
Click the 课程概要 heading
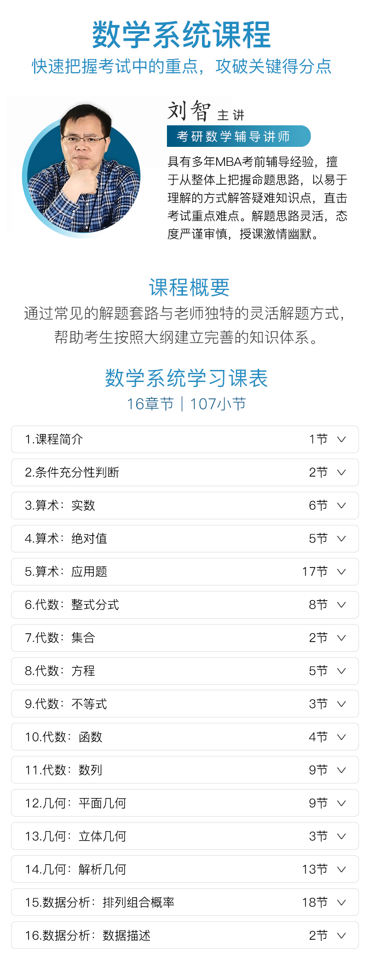tap(189, 288)
